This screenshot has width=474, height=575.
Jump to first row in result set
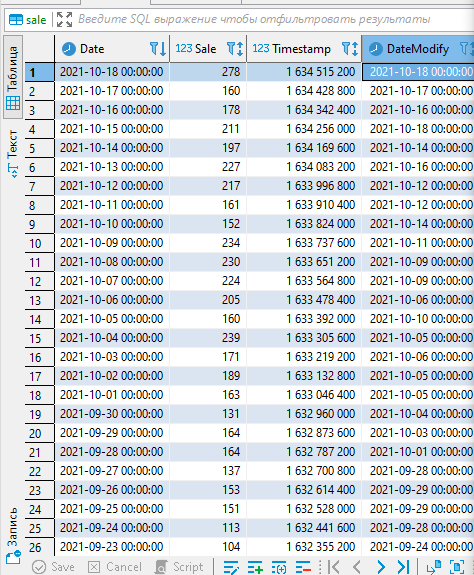click(x=334, y=567)
